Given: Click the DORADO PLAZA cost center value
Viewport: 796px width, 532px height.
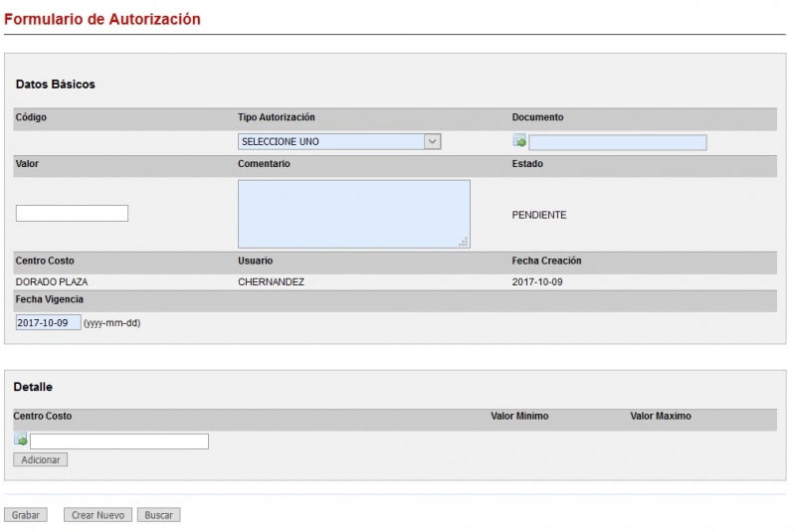Looking at the screenshot, I should pyautogui.click(x=52, y=282).
